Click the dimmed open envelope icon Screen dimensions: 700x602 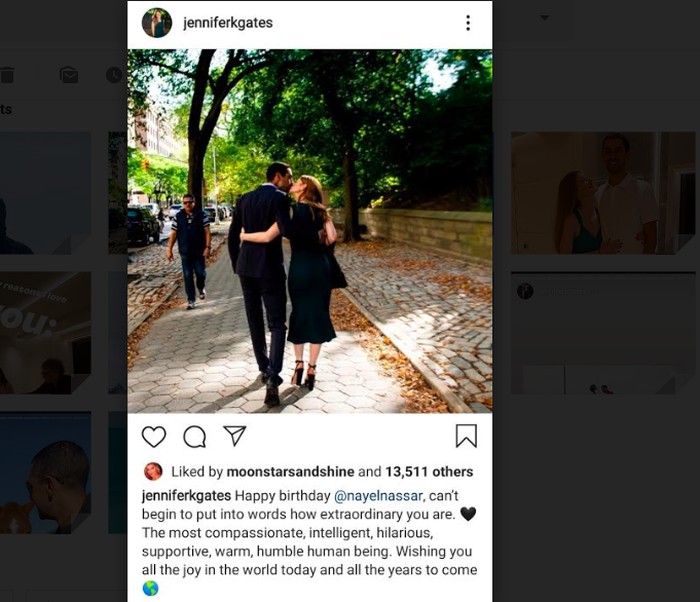click(69, 75)
